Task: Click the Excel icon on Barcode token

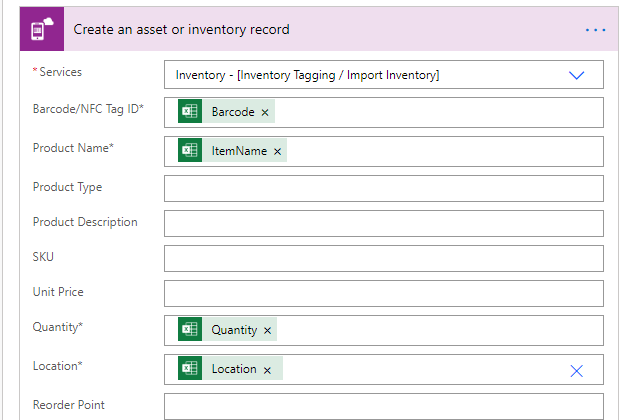Action: 190,111
